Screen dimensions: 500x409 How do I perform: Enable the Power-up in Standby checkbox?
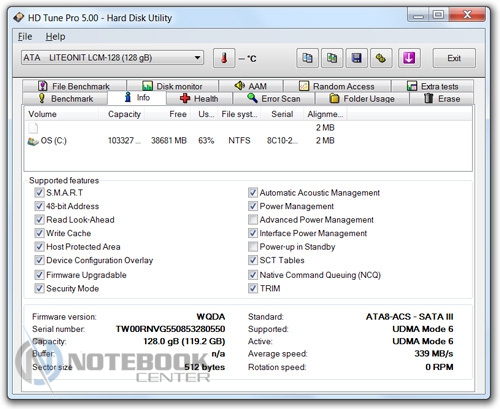(x=253, y=247)
